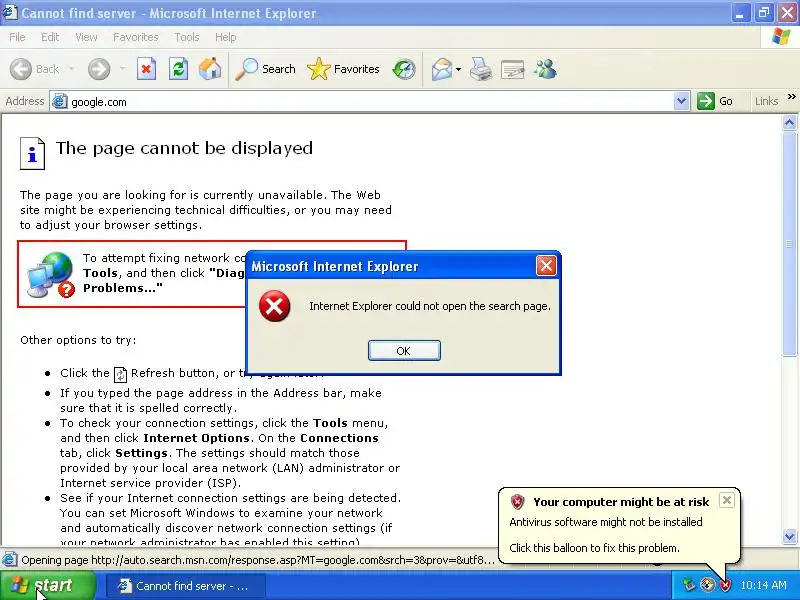Open Forward button history dropdown arrow
Viewport: 800px width, 600px height.
coord(122,69)
